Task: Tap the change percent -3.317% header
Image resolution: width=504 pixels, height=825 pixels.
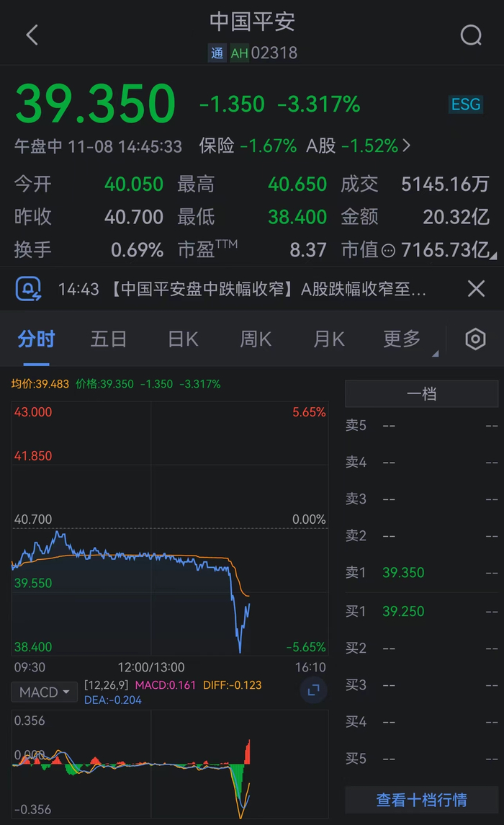Action: coord(318,104)
